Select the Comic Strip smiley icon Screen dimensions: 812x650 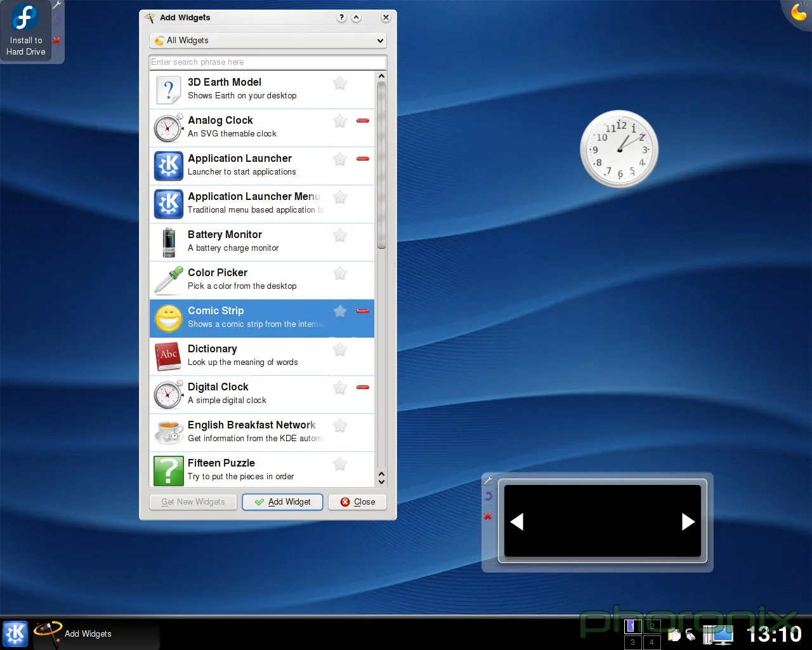coord(169,319)
